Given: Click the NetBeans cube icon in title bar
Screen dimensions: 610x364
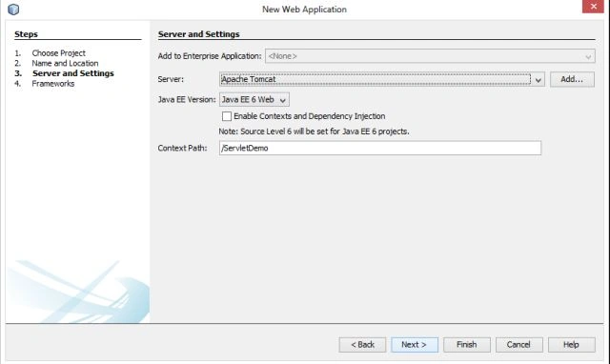Looking at the screenshot, I should [13, 9].
